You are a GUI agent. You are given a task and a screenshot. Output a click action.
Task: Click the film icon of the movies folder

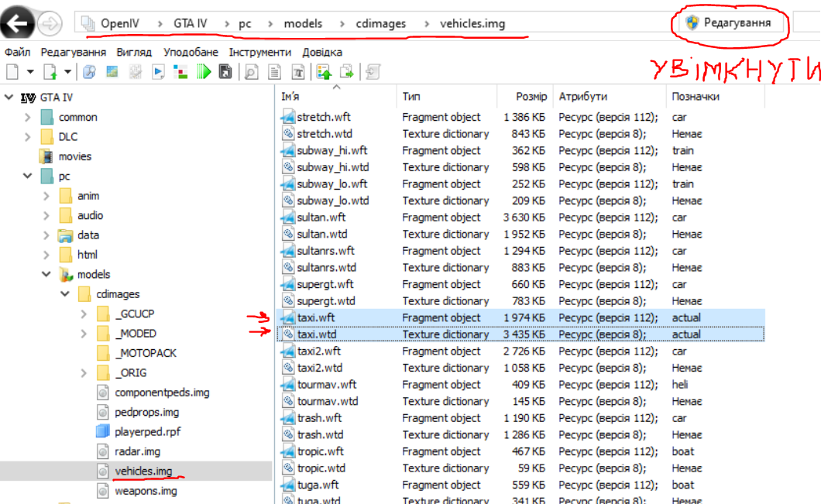point(46,156)
